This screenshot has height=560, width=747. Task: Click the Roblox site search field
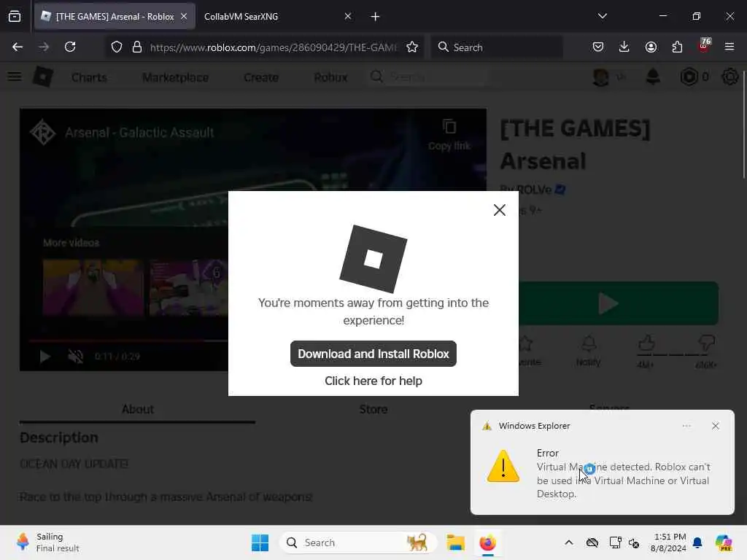coord(428,77)
